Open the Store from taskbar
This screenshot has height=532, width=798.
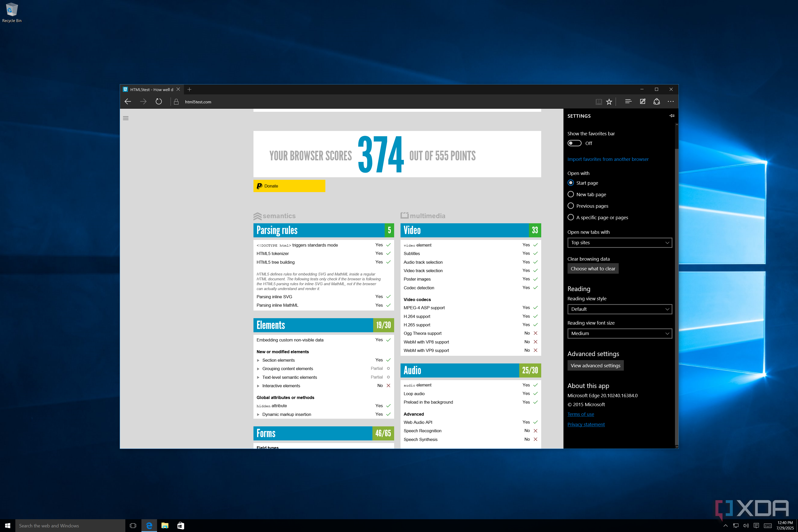click(181, 525)
